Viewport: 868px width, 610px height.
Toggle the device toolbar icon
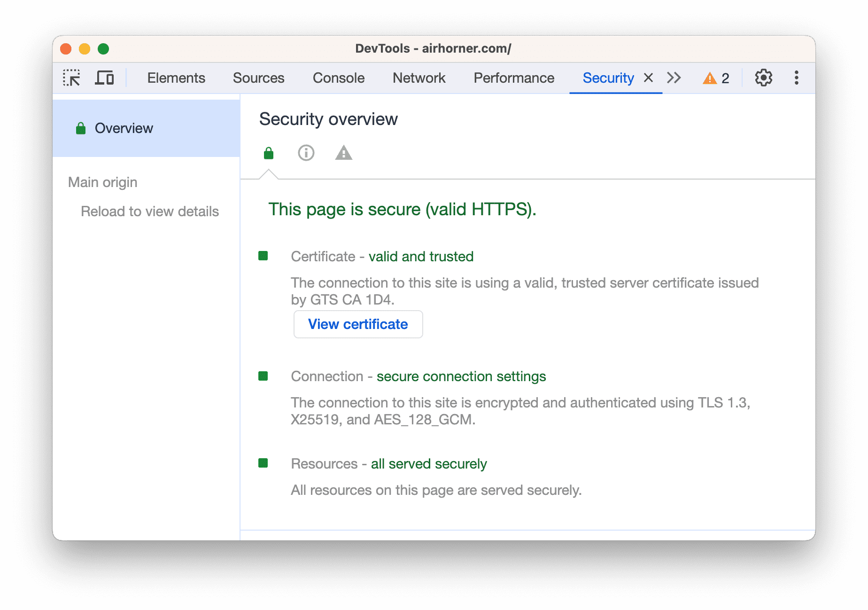coord(104,78)
